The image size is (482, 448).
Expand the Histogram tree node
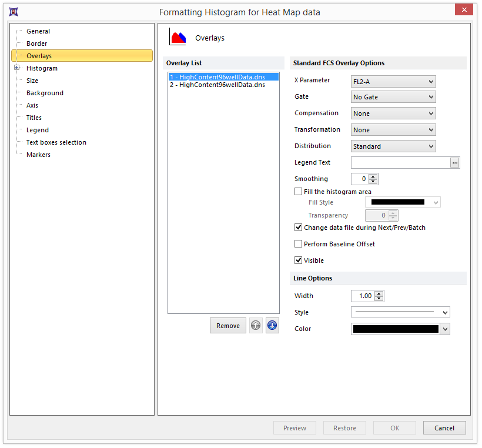coord(16,68)
